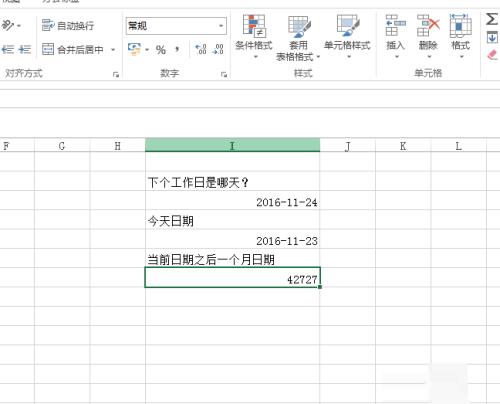Expand 插入 dropdown arrow

pyautogui.click(x=397, y=56)
